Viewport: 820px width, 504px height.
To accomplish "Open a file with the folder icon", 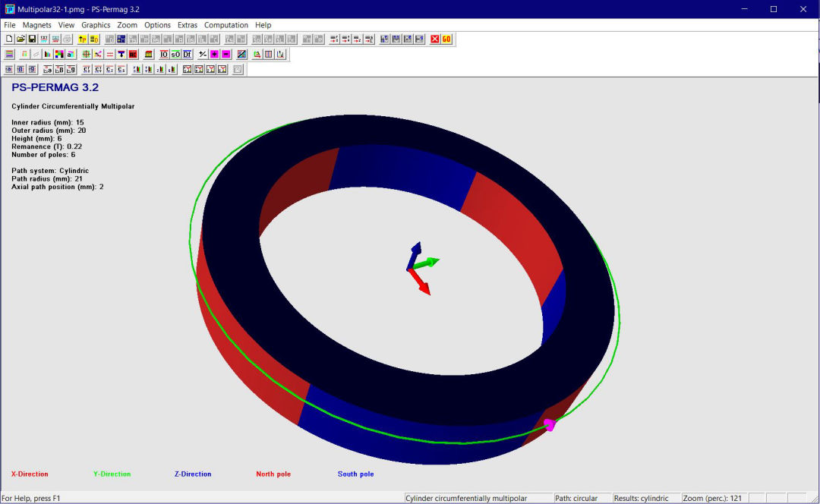I will [x=20, y=39].
